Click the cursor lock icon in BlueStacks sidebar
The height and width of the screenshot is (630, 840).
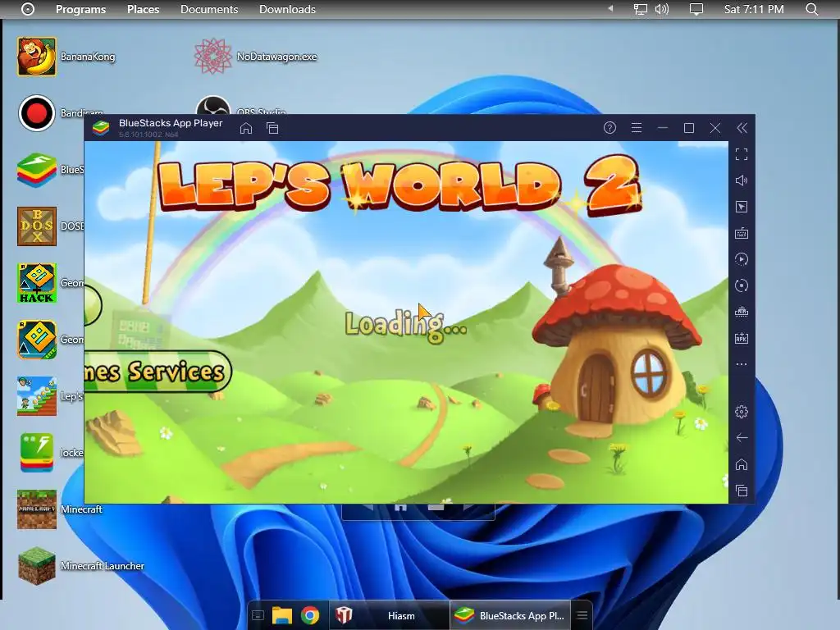[x=742, y=207]
